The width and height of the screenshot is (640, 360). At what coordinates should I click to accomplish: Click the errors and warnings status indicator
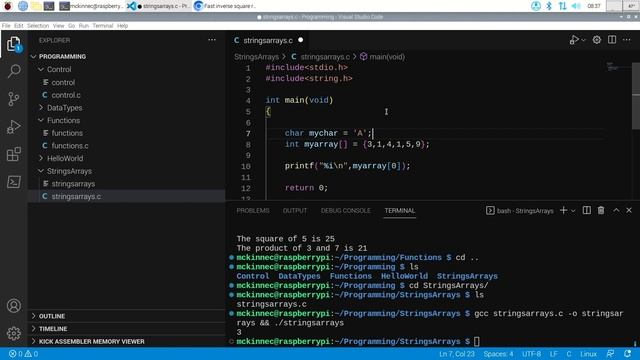23,354
